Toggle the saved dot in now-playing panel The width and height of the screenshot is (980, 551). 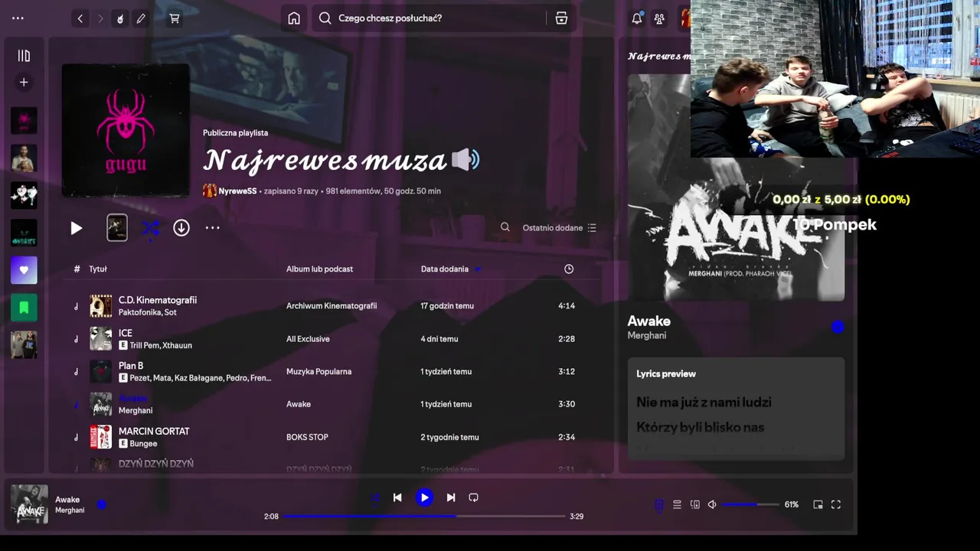tap(838, 328)
